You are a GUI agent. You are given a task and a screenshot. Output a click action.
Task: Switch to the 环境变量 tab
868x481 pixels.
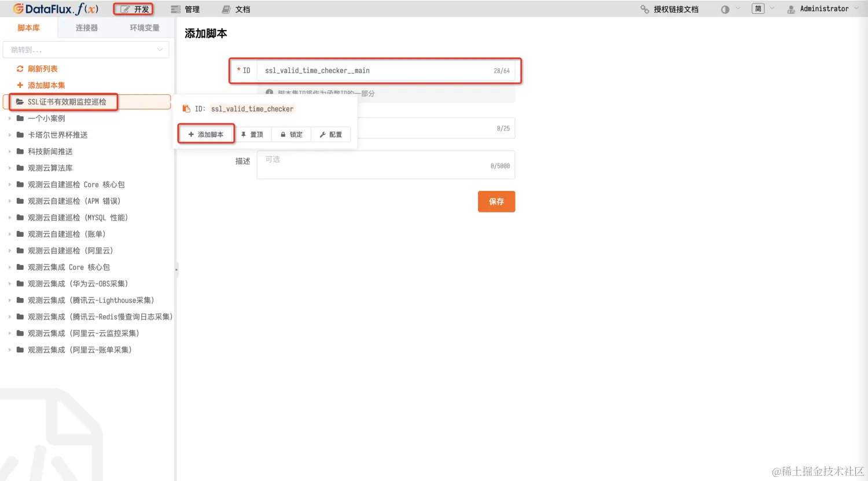144,28
